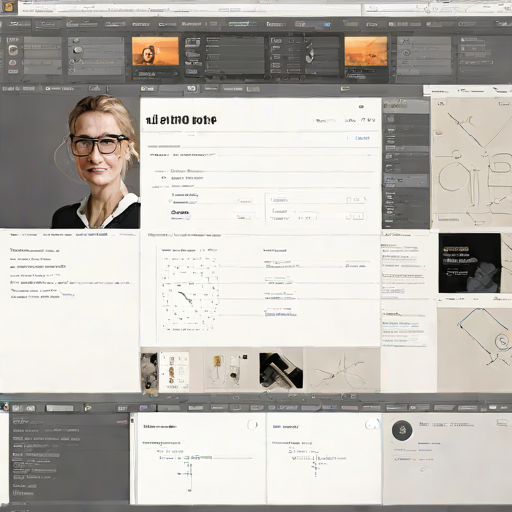
Task: Click the blue underlined link below left text block
Action: (x=68, y=294)
